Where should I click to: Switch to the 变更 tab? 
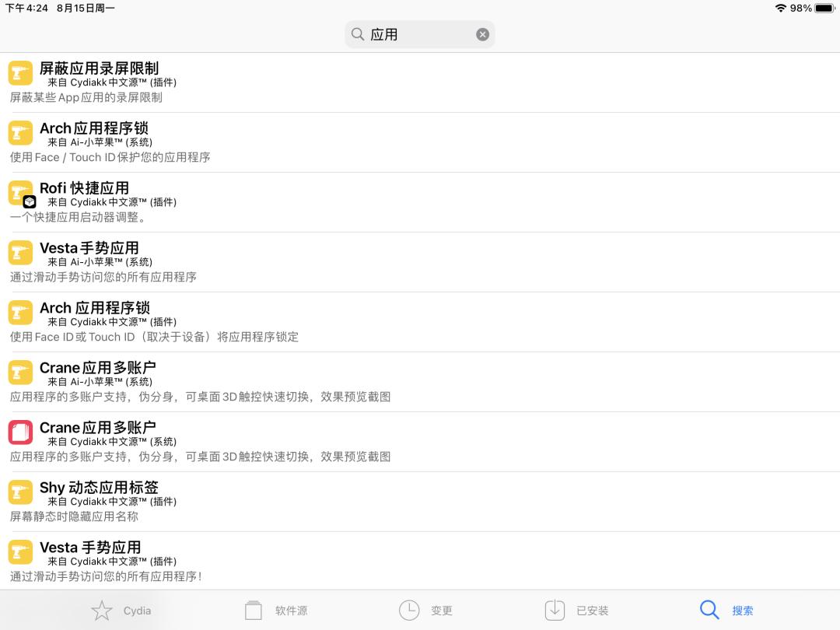point(425,611)
